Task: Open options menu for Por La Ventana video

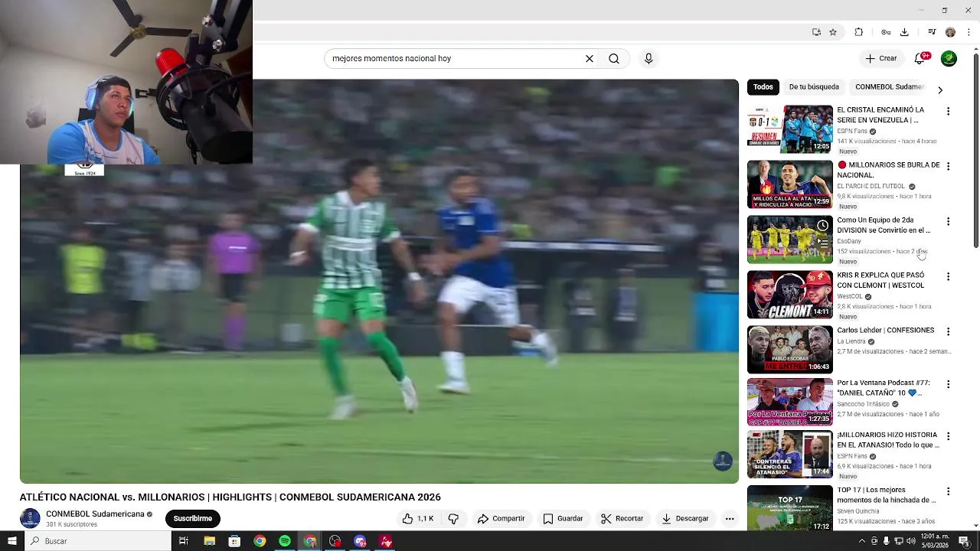Action: tap(948, 384)
